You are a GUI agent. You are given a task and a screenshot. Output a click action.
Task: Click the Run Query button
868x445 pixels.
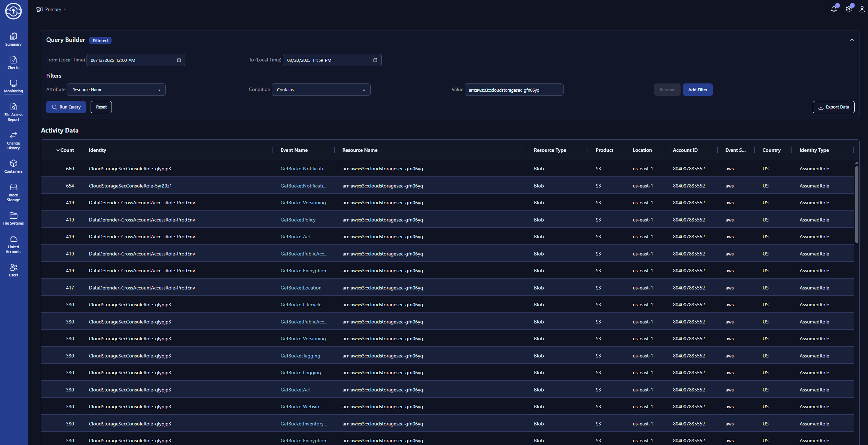(x=66, y=107)
